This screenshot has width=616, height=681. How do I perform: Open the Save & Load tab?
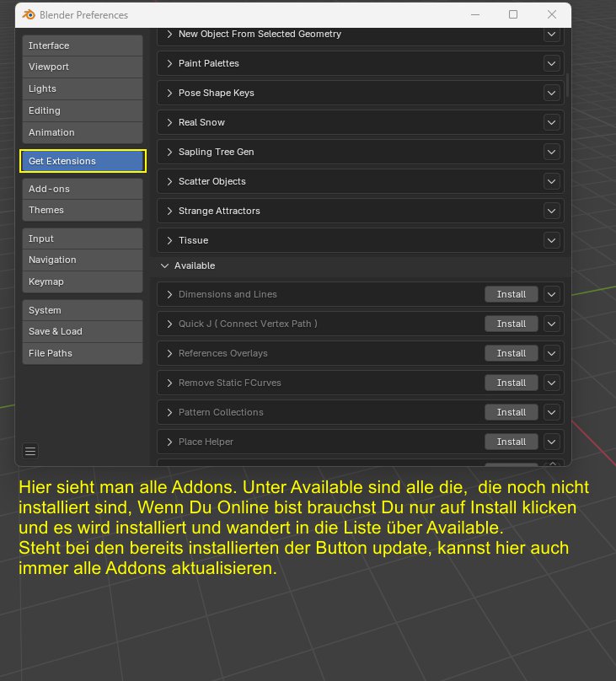coord(83,331)
